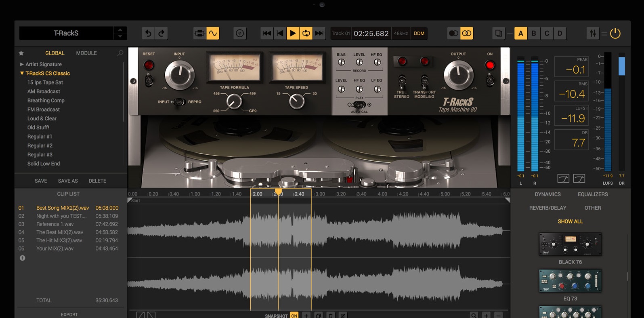Redo the last action
Image resolution: width=644 pixels, height=318 pixels.
162,33
